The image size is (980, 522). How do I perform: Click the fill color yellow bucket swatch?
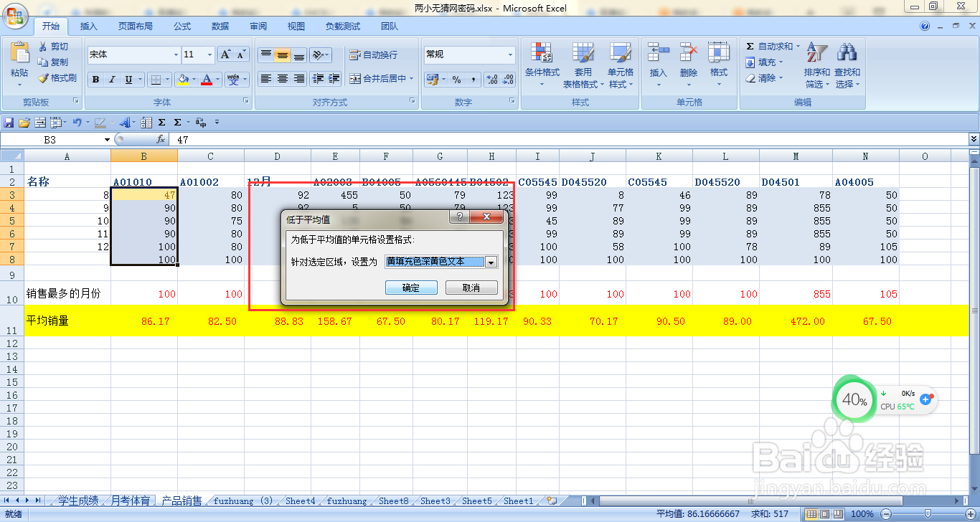point(183,80)
